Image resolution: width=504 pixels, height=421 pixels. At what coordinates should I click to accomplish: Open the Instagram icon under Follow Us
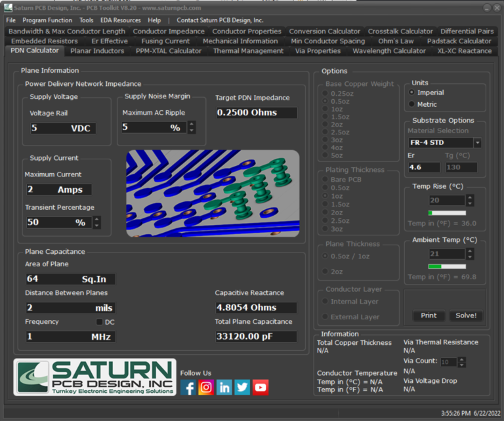(206, 388)
